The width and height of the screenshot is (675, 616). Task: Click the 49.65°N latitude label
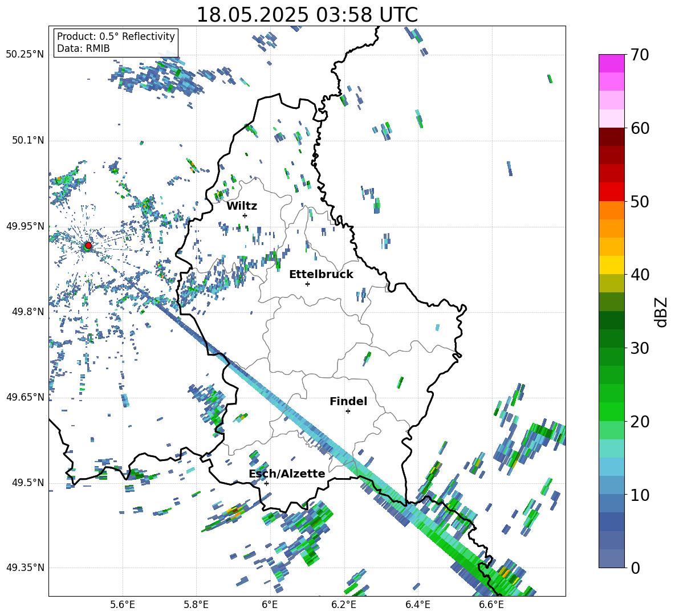pos(25,397)
